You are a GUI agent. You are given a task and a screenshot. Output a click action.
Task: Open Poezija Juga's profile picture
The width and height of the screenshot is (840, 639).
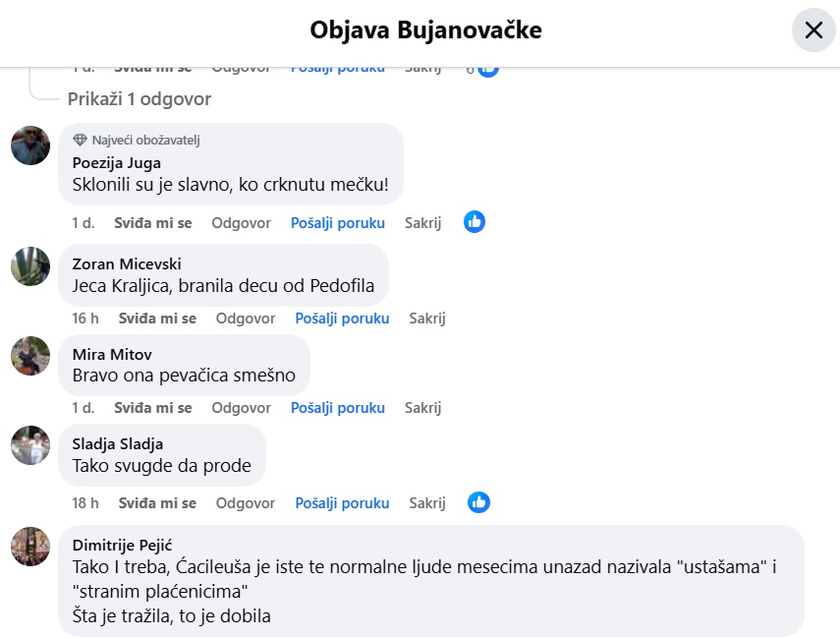(x=30, y=145)
